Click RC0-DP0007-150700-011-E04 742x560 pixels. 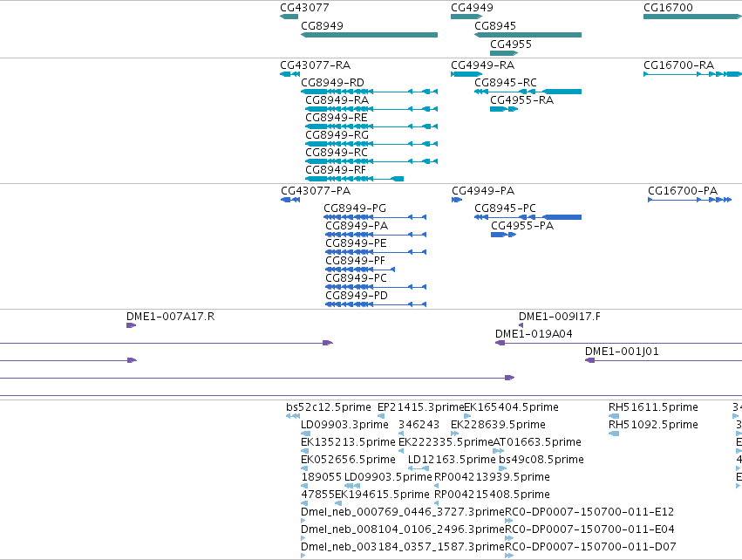(x=509, y=538)
